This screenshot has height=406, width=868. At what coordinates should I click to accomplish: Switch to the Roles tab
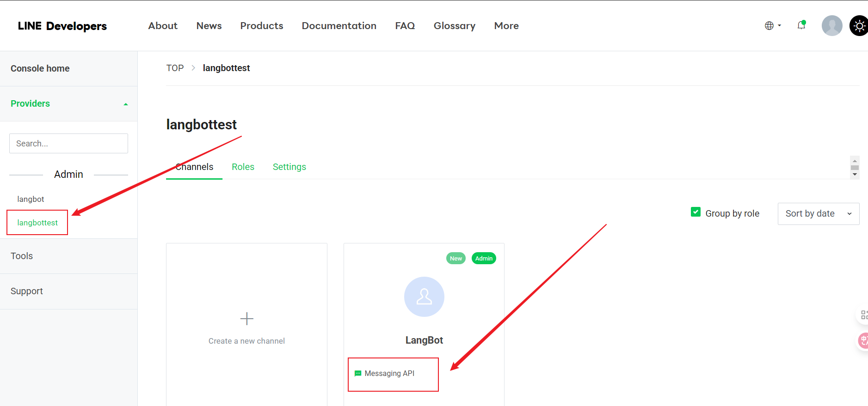tap(243, 167)
